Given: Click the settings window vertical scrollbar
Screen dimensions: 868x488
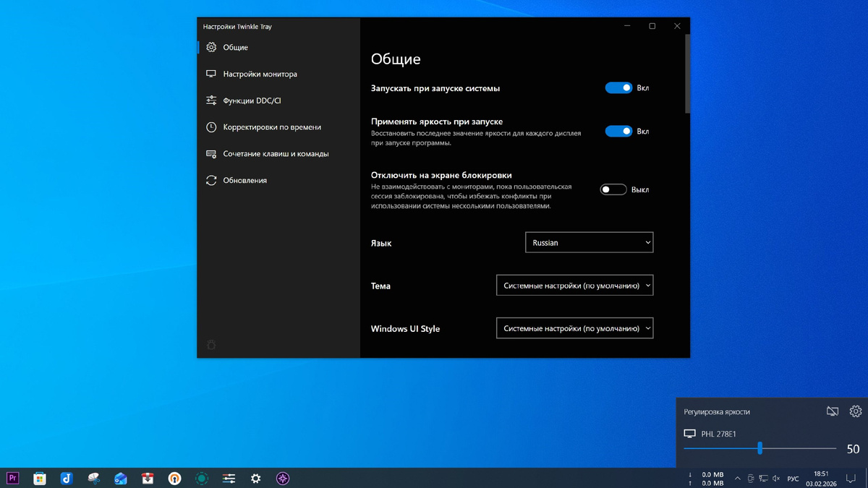Looking at the screenshot, I should [687, 74].
